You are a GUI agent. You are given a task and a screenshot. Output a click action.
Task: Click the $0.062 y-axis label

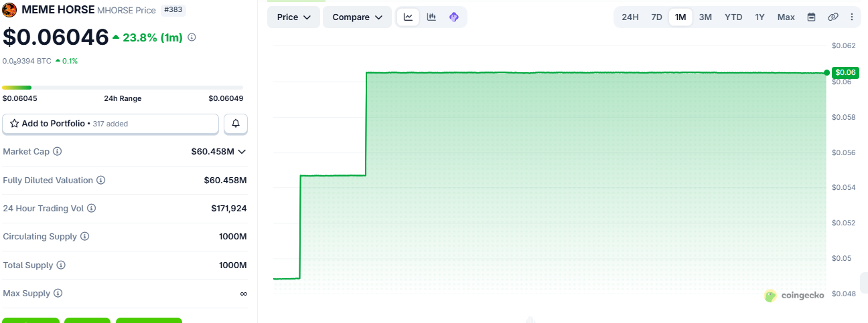pyautogui.click(x=844, y=46)
